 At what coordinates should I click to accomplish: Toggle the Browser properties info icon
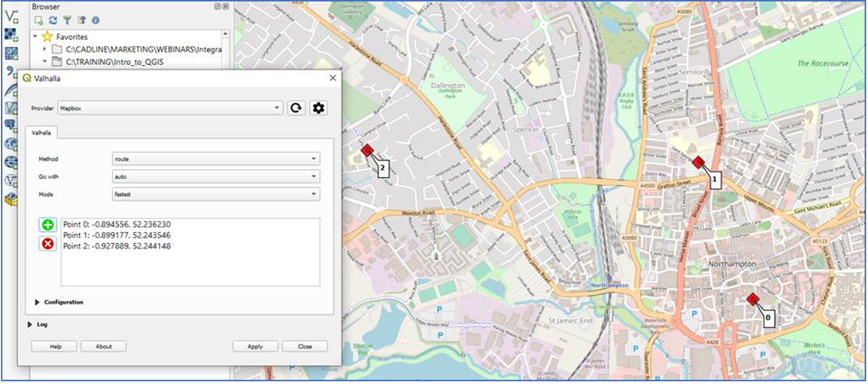pos(95,20)
